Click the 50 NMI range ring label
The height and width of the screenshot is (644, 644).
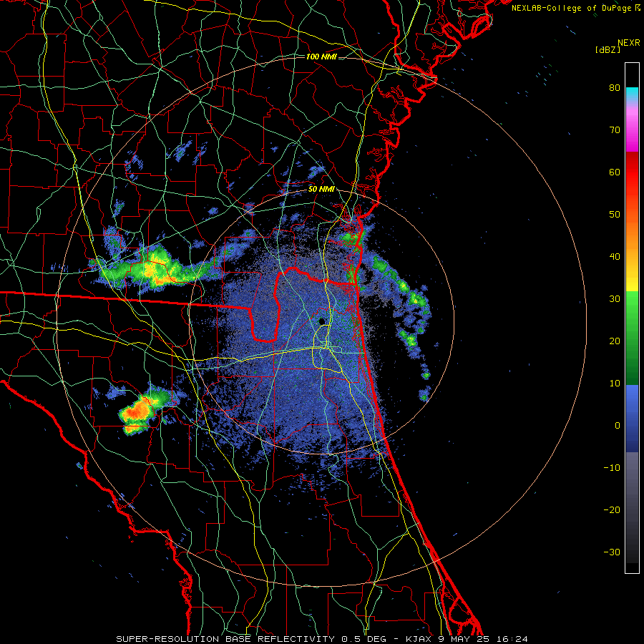(321, 190)
